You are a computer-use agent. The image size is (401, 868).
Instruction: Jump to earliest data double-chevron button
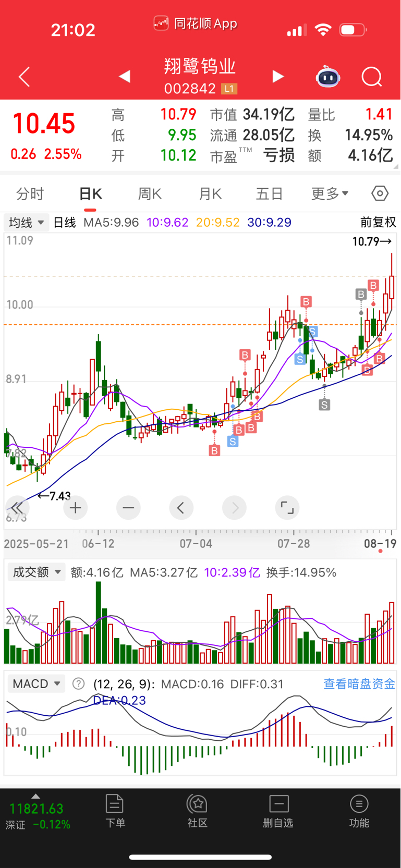pos(17,508)
